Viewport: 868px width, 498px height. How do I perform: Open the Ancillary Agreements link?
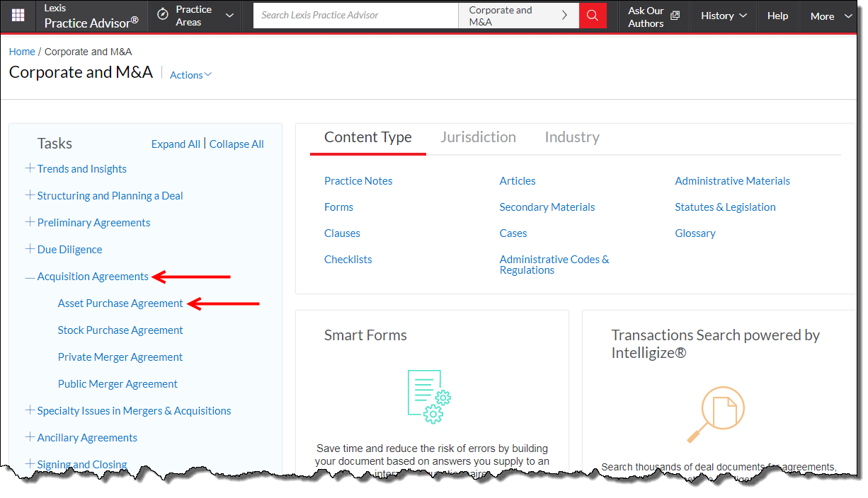[87, 438]
